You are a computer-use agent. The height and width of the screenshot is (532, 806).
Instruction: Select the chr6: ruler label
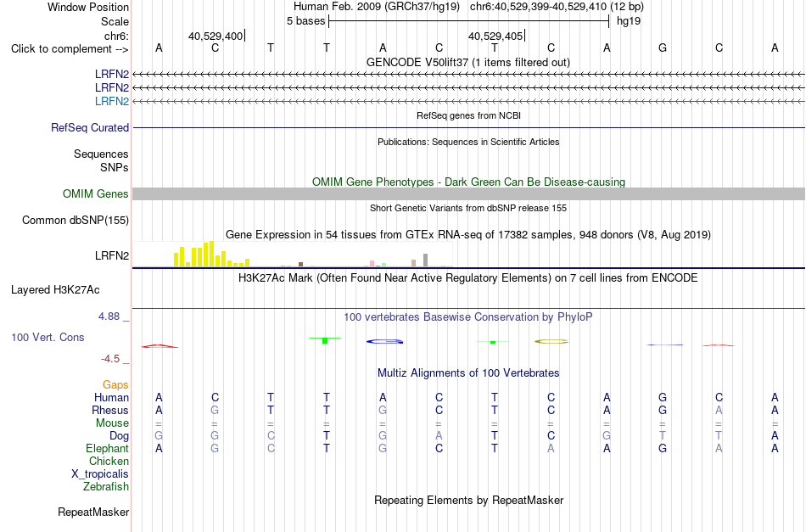116,36
